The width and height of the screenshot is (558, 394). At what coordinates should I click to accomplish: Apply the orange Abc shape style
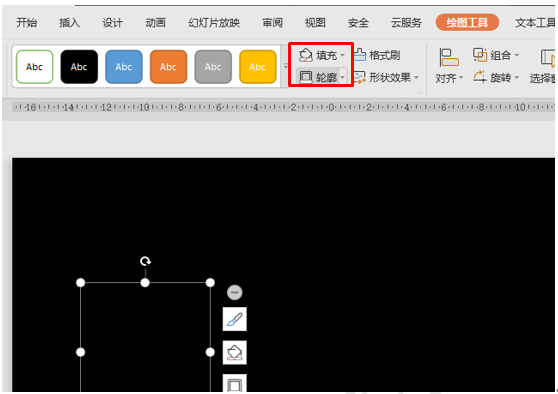168,67
